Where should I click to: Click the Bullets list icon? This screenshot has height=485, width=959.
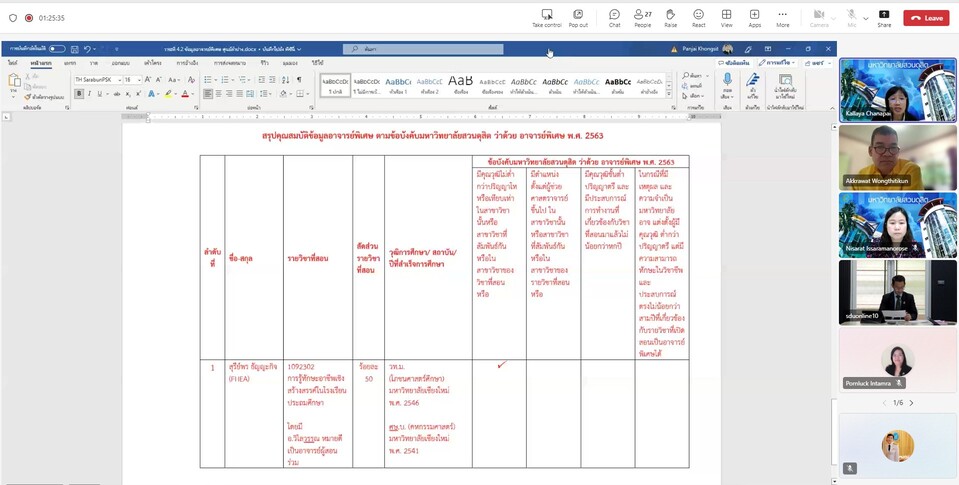click(x=208, y=80)
